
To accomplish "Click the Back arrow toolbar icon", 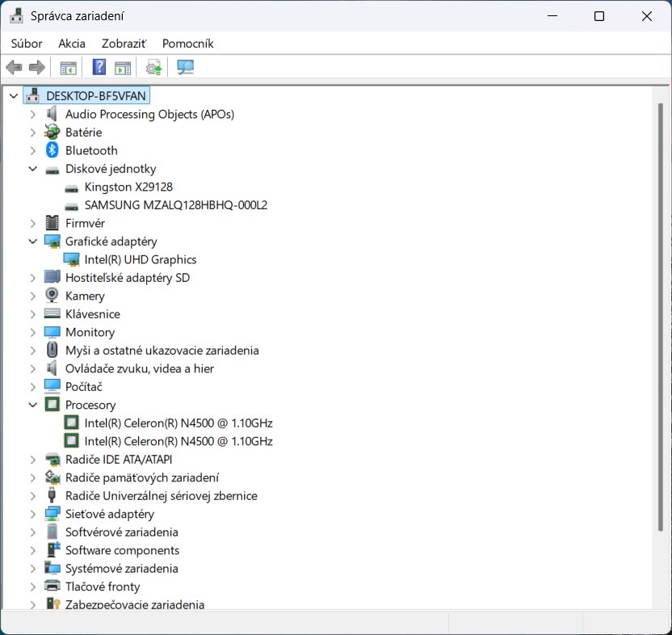I will 14,67.
